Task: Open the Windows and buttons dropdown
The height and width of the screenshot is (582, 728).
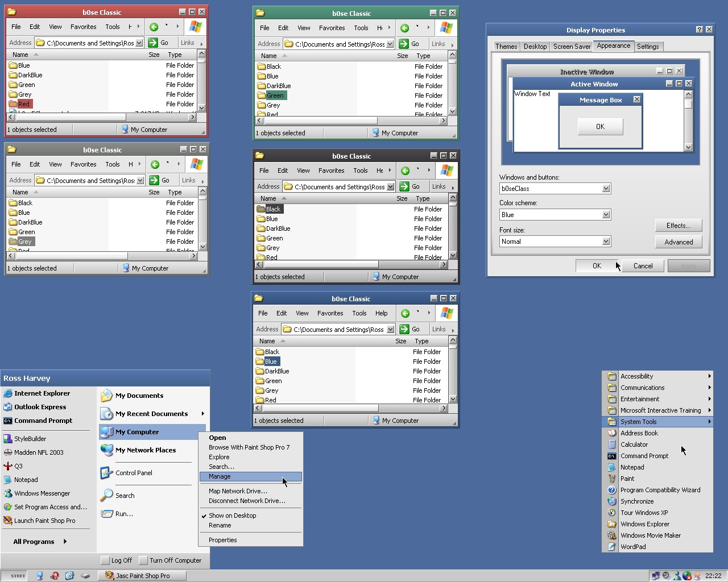Action: pos(606,189)
